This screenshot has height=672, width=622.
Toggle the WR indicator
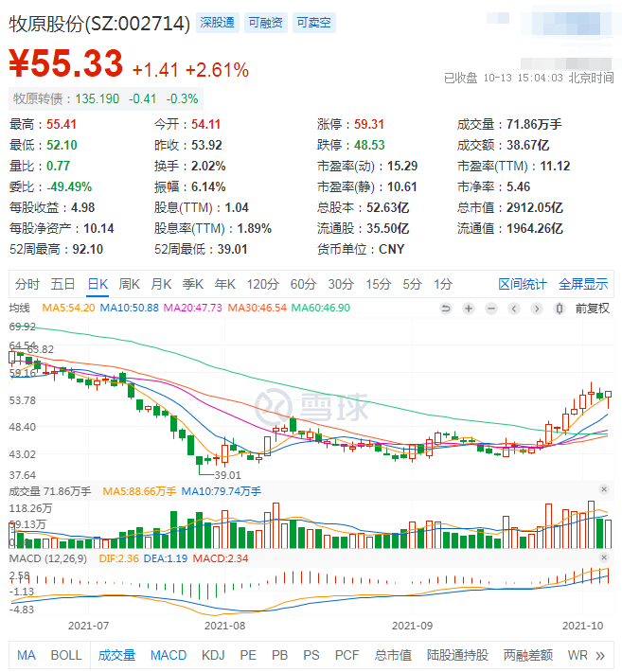coord(578,656)
